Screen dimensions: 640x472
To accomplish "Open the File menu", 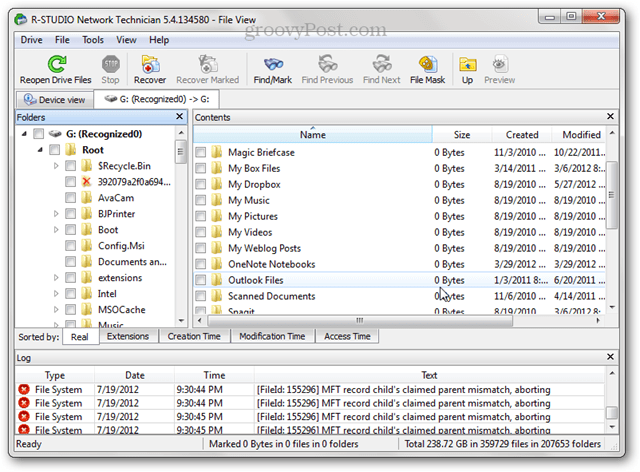I will (62, 40).
